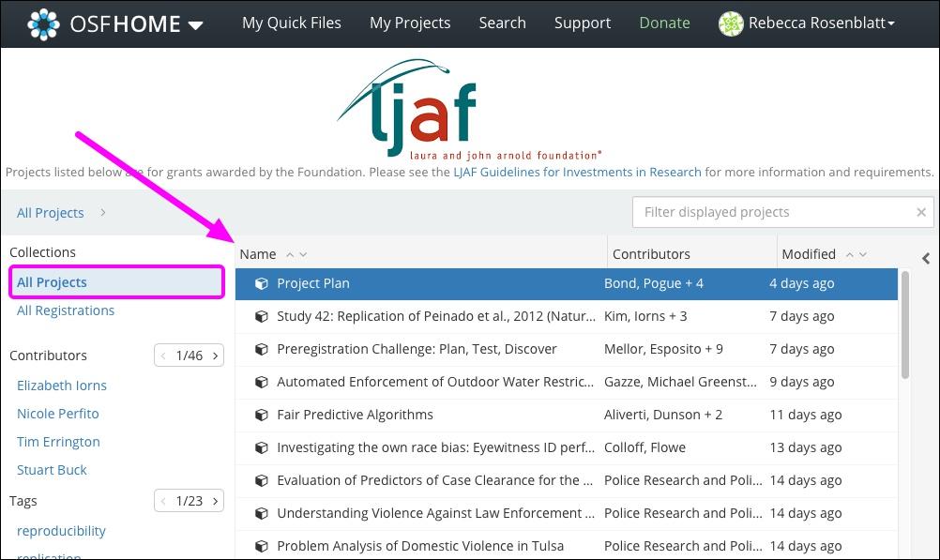The image size is (940, 560).
Task: Click 'Aliverti, Dunson + 2' contributors cell
Action: 663,415
